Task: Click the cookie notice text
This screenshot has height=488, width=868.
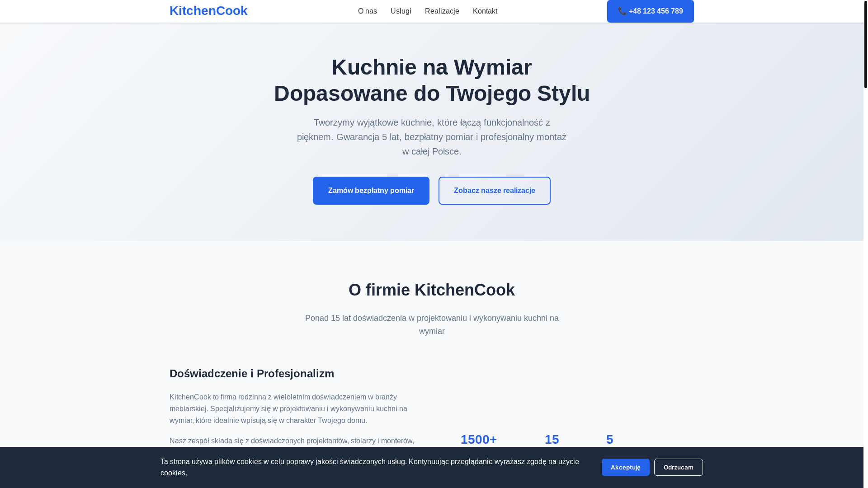Action: point(370,467)
